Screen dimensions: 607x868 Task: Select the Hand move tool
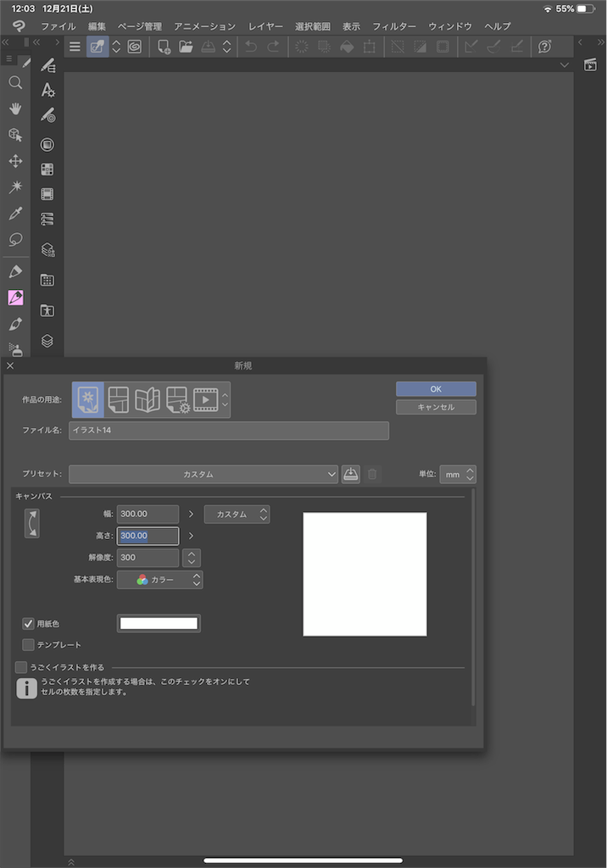pos(15,108)
